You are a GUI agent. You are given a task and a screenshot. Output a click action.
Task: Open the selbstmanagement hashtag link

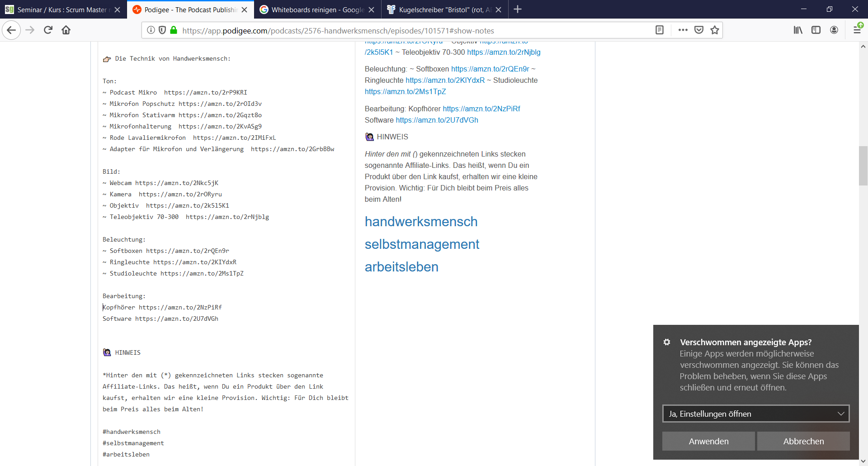(x=422, y=244)
